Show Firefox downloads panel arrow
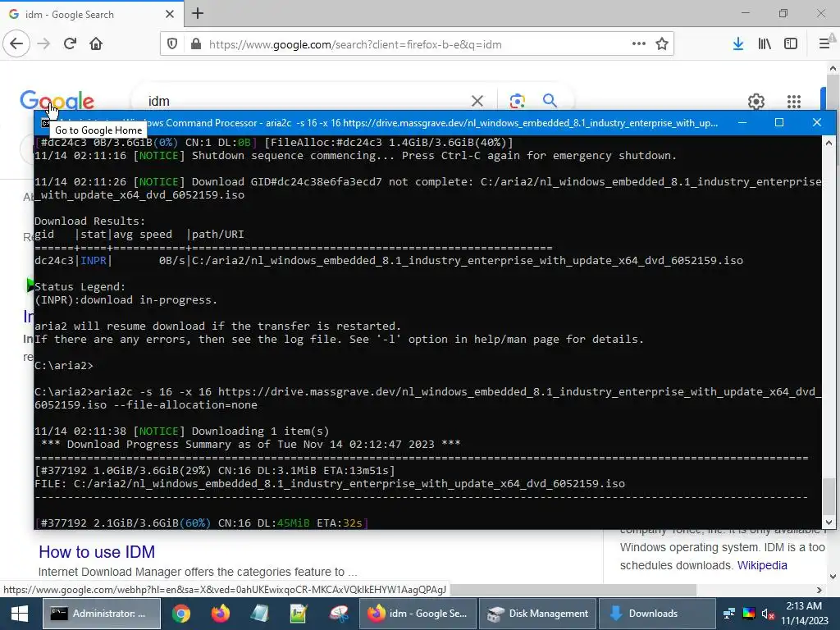 738,44
